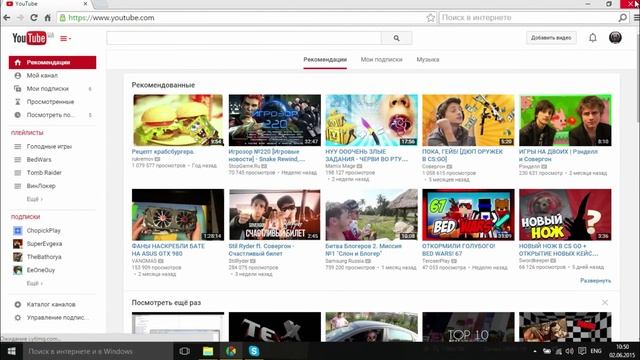Open the browser hamburger menu

pos(636,18)
